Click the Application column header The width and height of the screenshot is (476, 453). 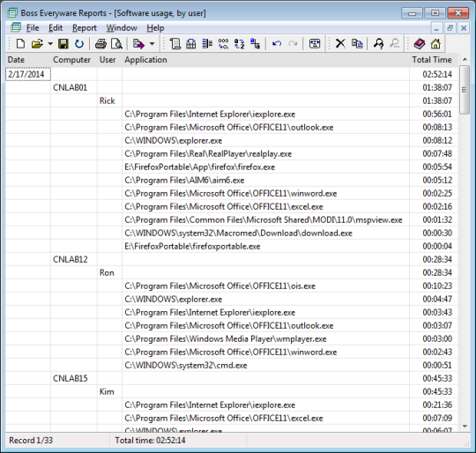[265, 60]
